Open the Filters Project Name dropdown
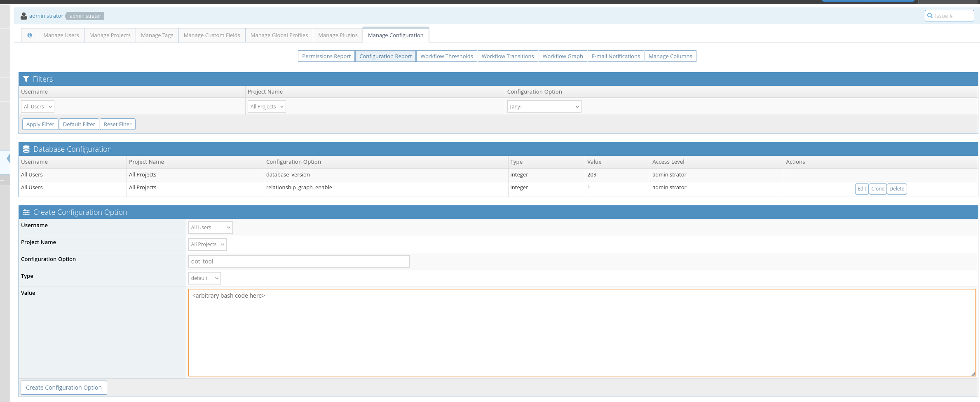The height and width of the screenshot is (402, 980). pos(267,107)
